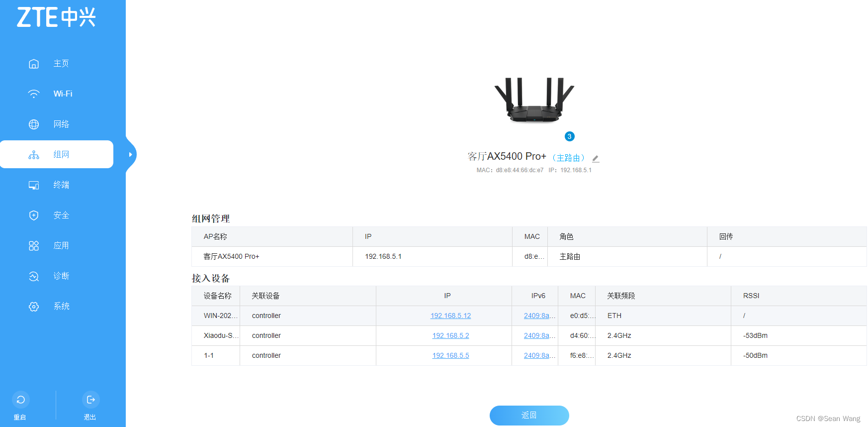Click the -53dBm RSSI value
The width and height of the screenshot is (868, 427).
[755, 336]
